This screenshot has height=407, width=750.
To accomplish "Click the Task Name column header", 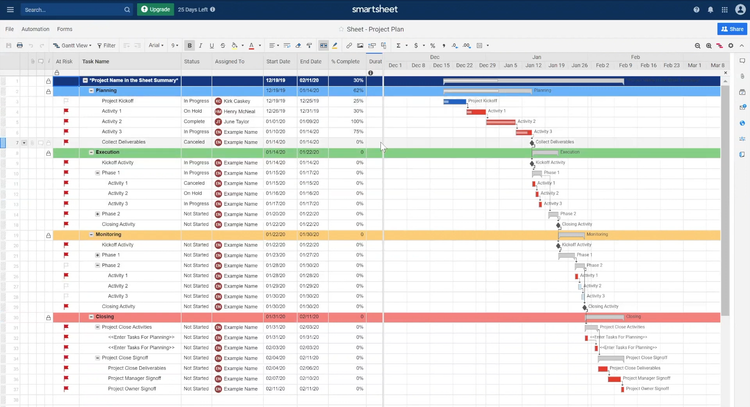I will point(130,61).
